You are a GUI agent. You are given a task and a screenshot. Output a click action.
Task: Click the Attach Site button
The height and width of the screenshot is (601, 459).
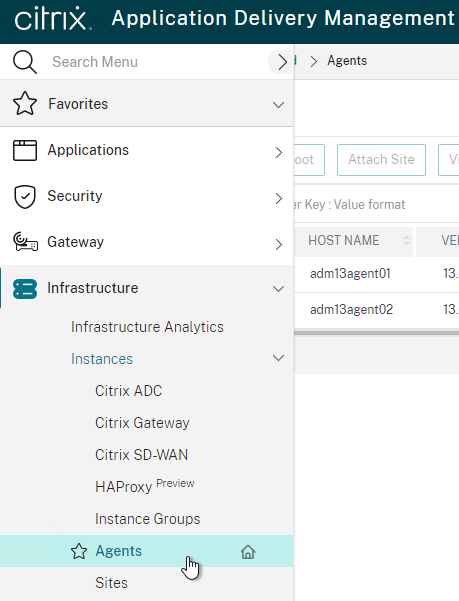(x=381, y=159)
